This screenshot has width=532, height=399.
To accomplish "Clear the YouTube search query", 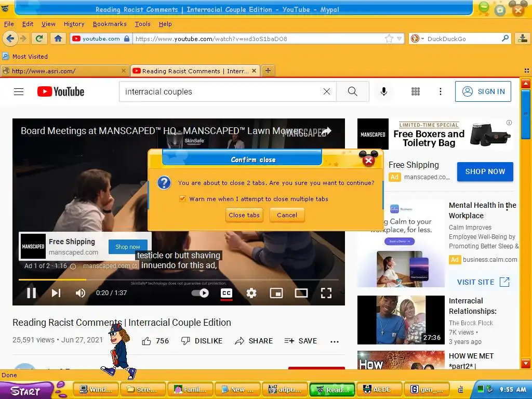I will coord(326,91).
